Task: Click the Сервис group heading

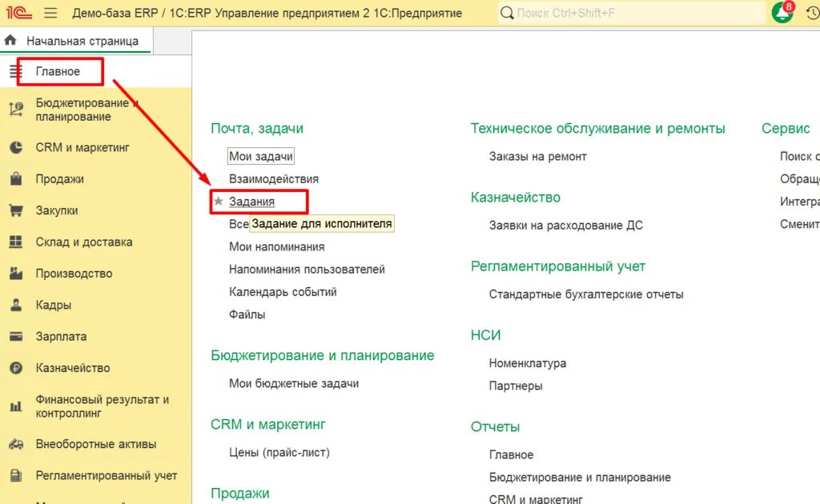Action: click(x=786, y=129)
